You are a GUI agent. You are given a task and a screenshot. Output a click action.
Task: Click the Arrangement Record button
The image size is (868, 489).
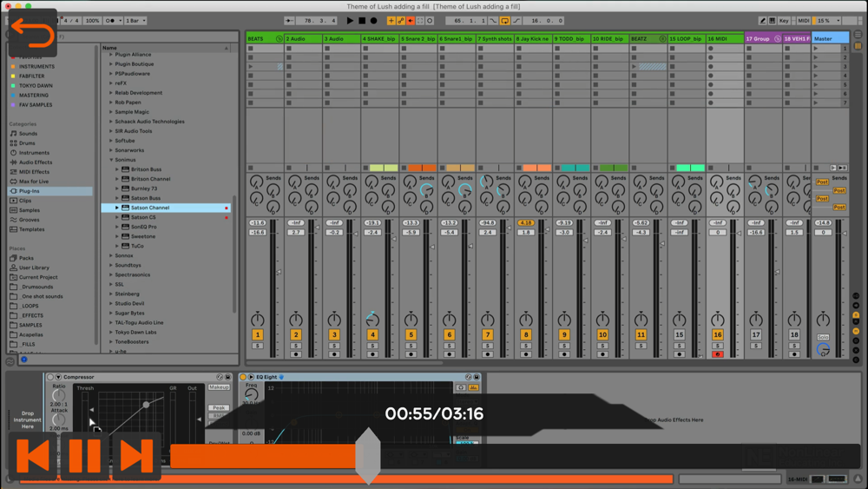(373, 21)
